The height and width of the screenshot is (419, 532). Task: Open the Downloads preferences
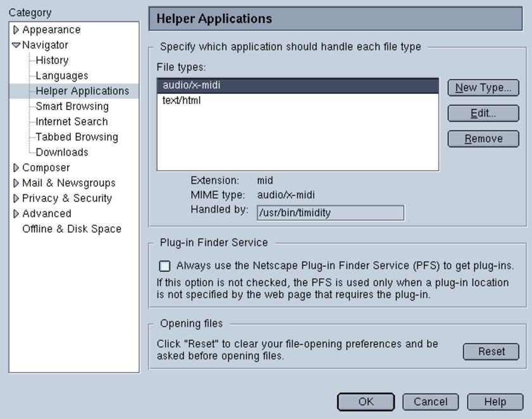click(61, 152)
